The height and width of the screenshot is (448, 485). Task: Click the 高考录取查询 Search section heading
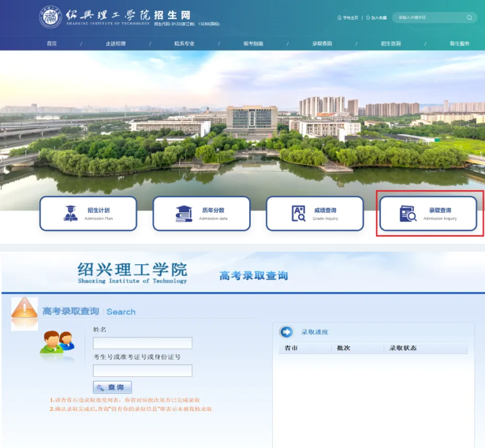click(x=89, y=312)
